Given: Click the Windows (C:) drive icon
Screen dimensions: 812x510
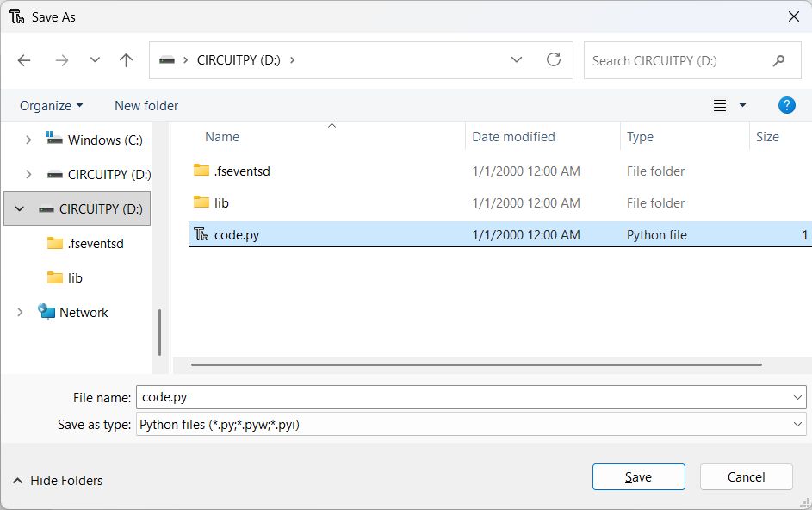Looking at the screenshot, I should click(54, 139).
